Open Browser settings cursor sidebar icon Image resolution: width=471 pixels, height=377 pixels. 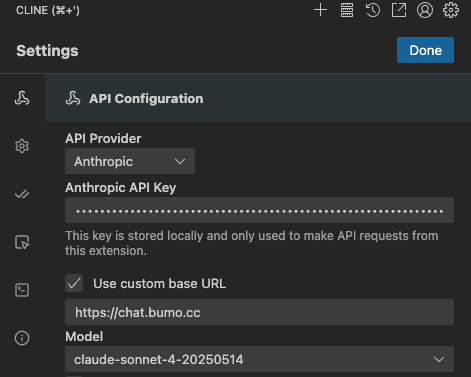pos(22,242)
